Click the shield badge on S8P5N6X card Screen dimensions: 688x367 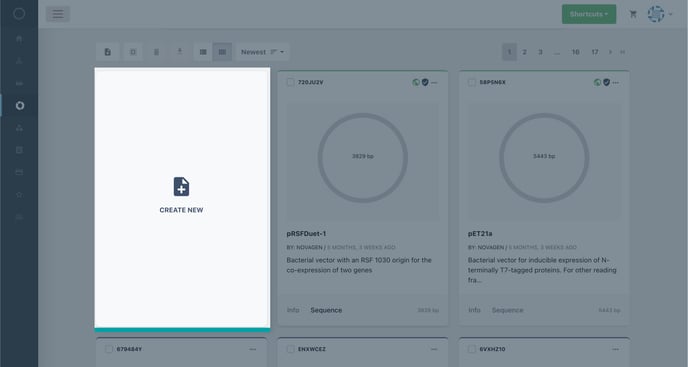click(x=606, y=82)
